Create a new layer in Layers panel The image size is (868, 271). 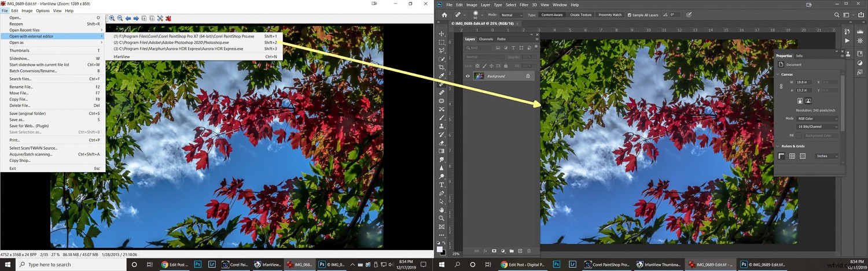(520, 251)
